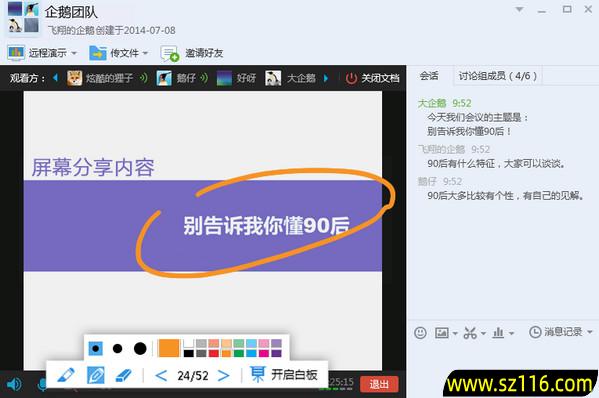
Task: Click message '90后有什么特征，大家可以谈谈。'
Action: [x=496, y=164]
